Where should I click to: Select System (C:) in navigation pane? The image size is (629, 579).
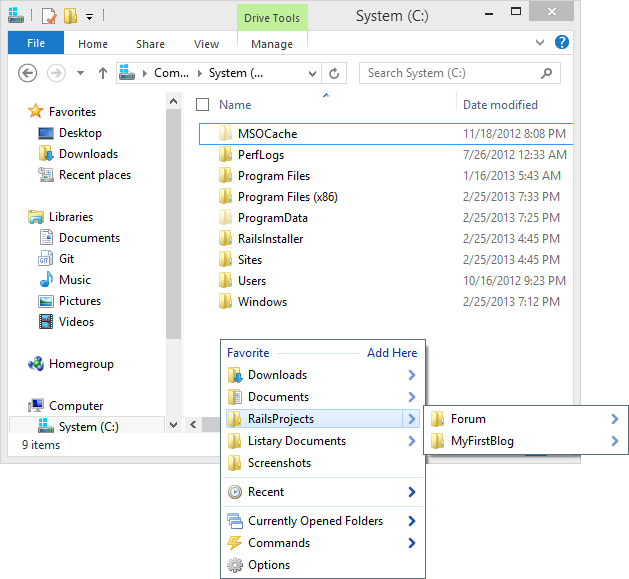(x=87, y=426)
